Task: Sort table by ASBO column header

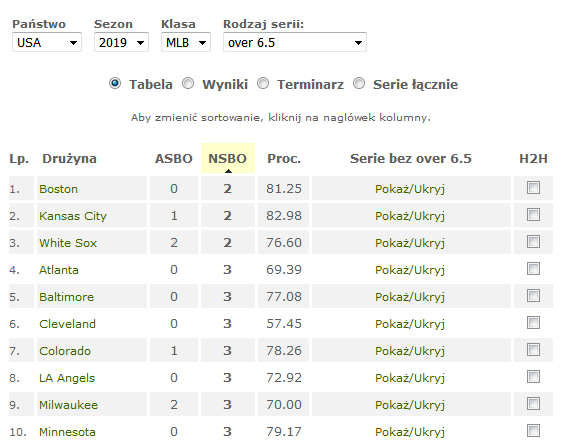Action: (x=174, y=158)
